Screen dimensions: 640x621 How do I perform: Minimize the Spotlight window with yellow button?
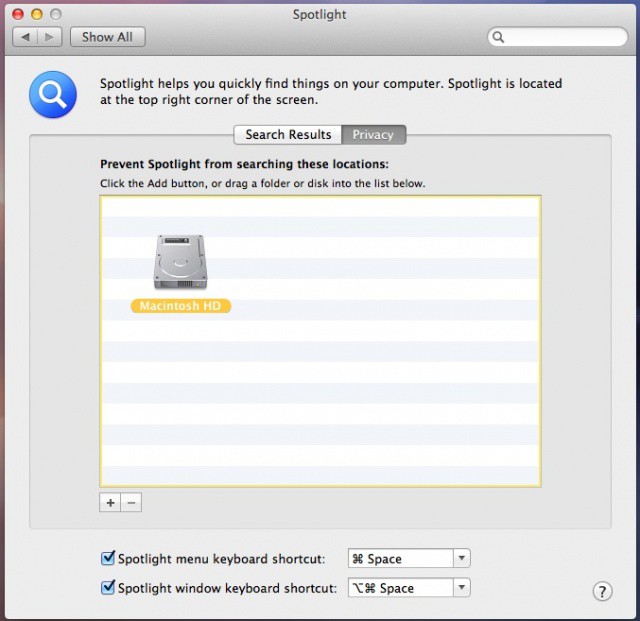click(37, 14)
